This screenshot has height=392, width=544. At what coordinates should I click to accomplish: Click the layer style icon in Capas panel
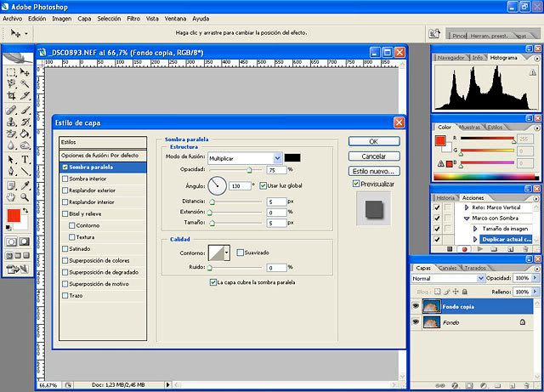455,385
